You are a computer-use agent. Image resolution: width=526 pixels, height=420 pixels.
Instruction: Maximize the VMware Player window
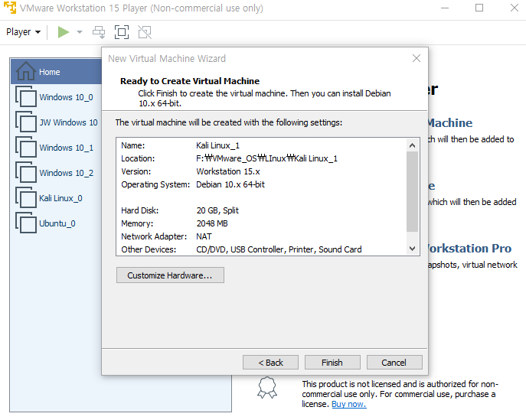coord(479,8)
